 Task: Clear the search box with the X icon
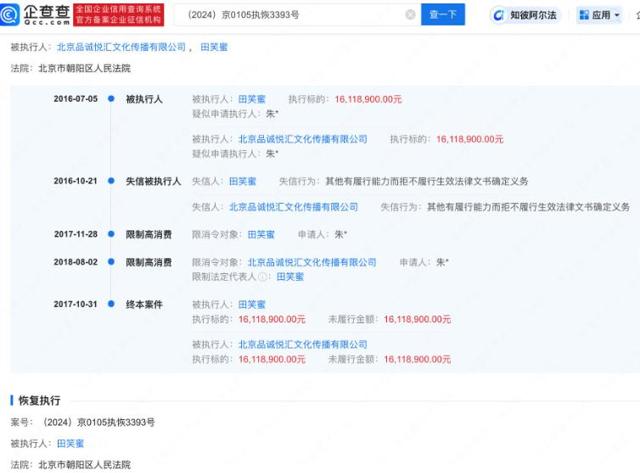[x=410, y=15]
